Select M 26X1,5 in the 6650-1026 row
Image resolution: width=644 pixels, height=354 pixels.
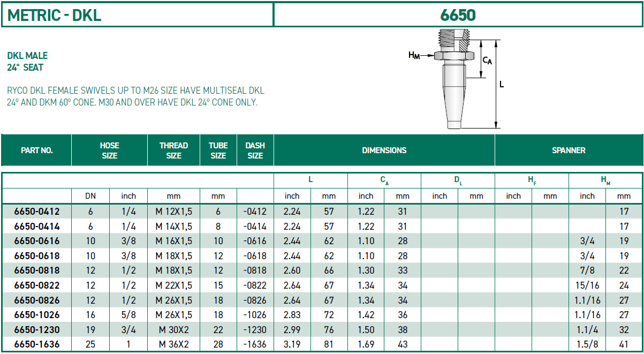(173, 315)
